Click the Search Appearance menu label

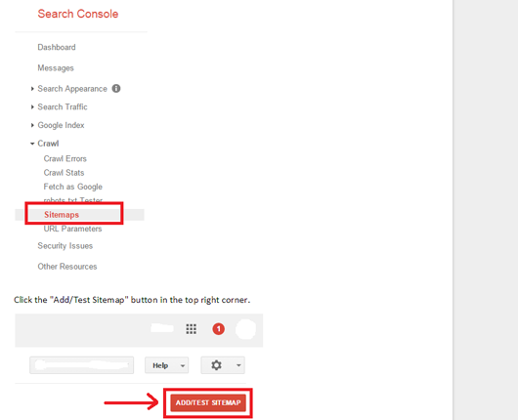(72, 89)
